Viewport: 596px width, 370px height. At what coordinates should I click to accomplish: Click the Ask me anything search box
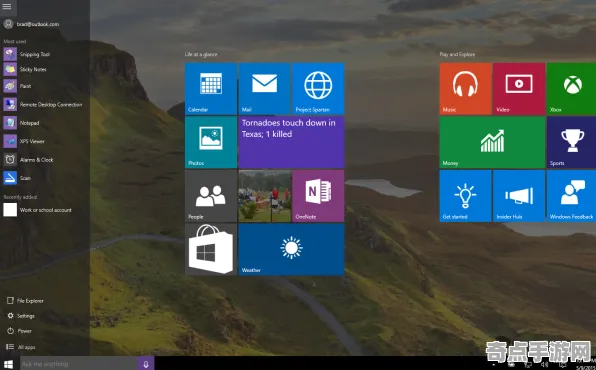click(79, 364)
